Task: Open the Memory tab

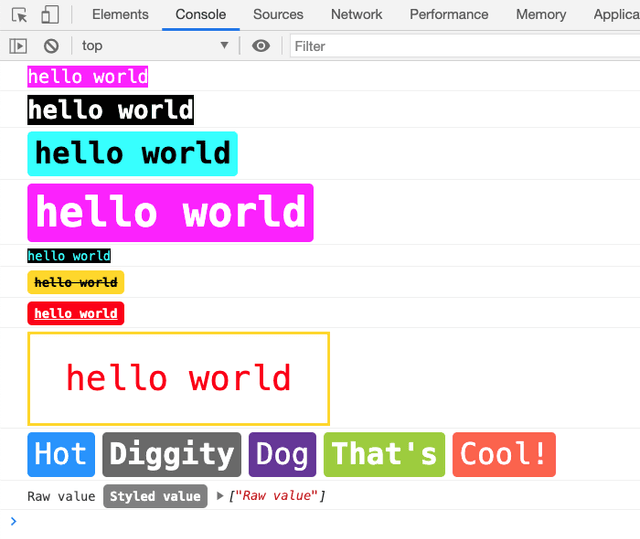Action: click(x=540, y=15)
